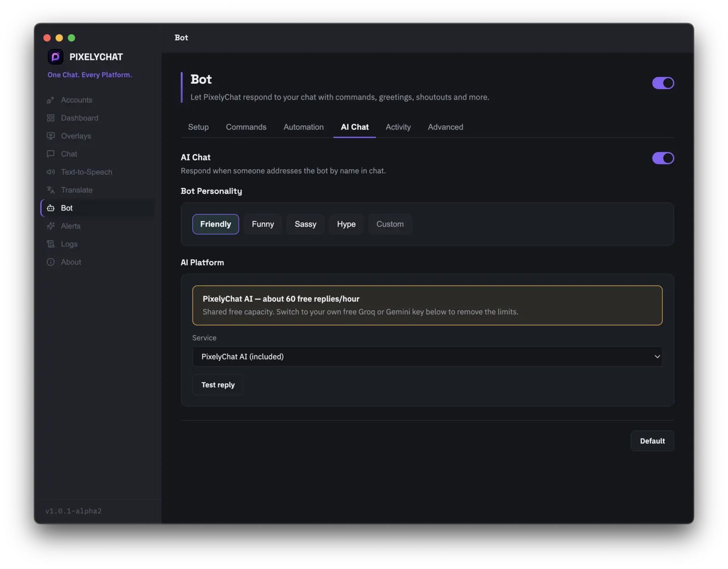Click the v1.0.1-alpha2 version label
This screenshot has height=569, width=728.
(x=74, y=511)
